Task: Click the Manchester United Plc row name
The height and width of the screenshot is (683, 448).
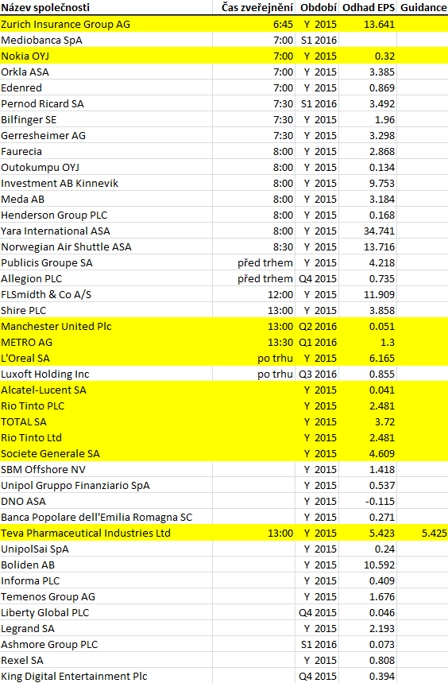Action: pos(106,326)
